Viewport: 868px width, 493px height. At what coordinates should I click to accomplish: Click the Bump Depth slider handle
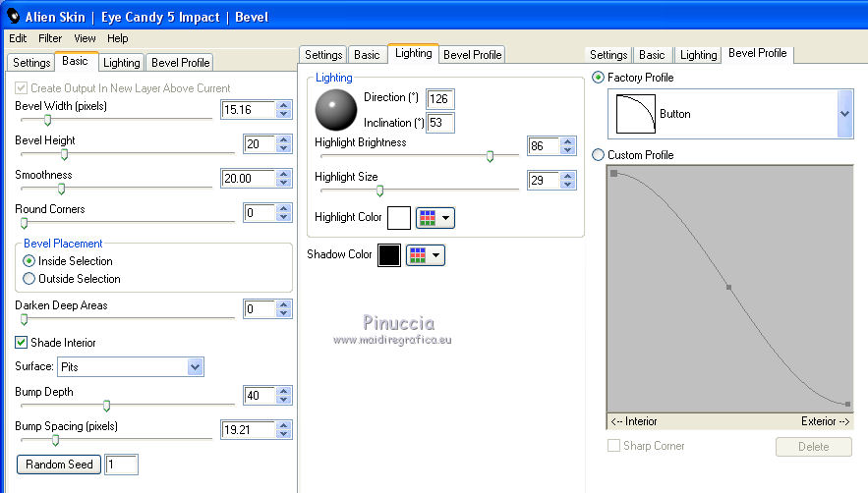106,406
